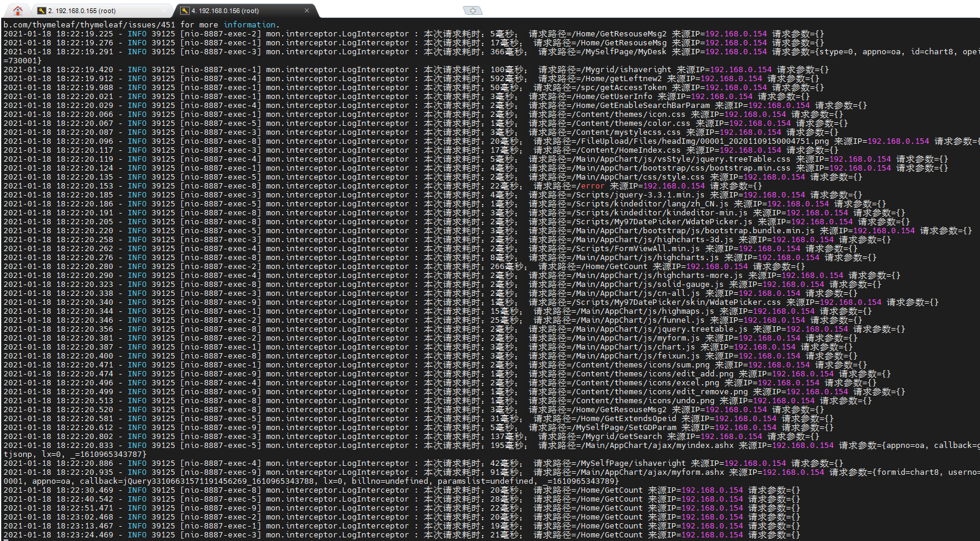Click the icons/edit_add.png path
The width and height of the screenshot is (980, 541).
[x=654, y=374]
